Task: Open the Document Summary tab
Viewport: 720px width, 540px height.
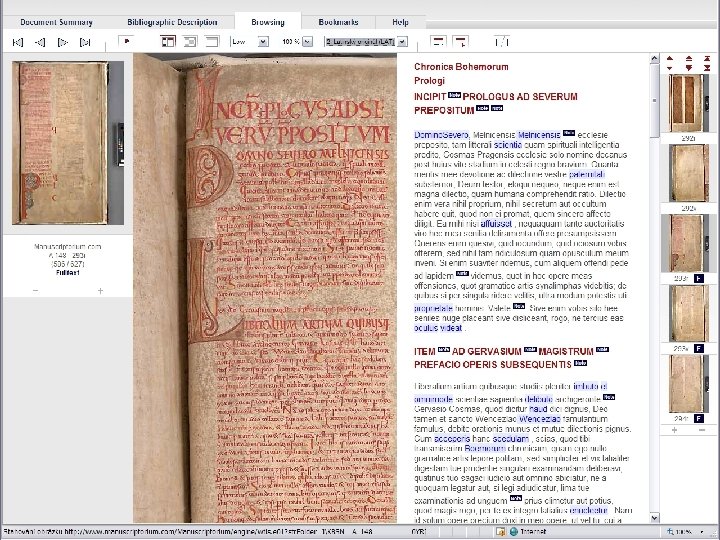Action: 56,22
